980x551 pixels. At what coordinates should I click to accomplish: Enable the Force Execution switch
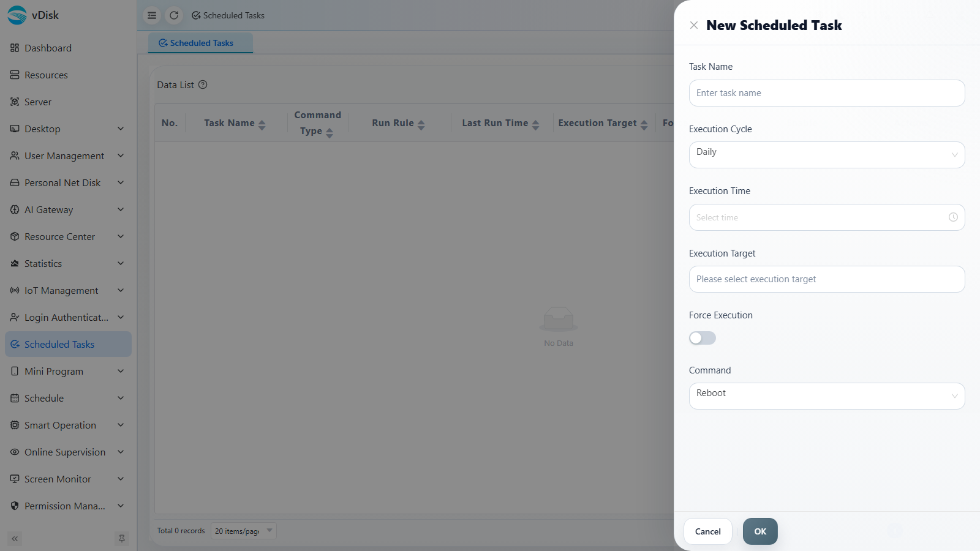click(x=703, y=338)
